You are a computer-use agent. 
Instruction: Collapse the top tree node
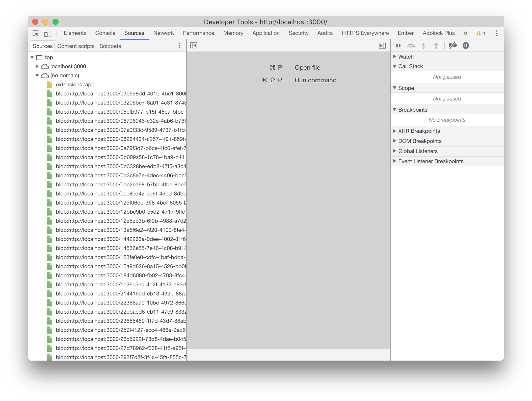(32, 57)
